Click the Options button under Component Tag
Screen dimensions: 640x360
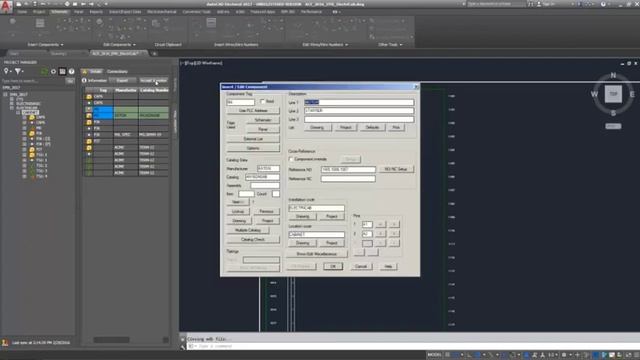[253, 148]
